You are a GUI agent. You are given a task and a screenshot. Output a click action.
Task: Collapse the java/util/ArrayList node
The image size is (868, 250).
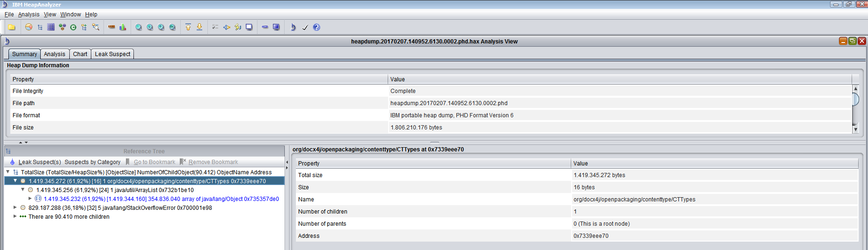[22, 190]
